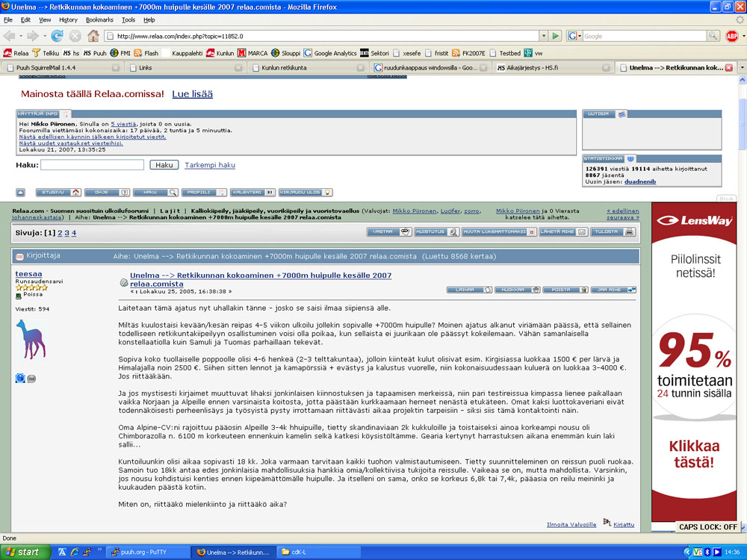Open the Bookmarks menu
Image resolution: width=747 pixels, height=560 pixels.
[99, 19]
